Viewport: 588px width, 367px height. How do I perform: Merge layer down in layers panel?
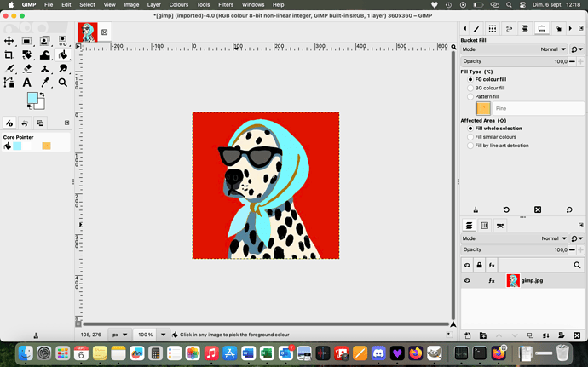coord(546,335)
